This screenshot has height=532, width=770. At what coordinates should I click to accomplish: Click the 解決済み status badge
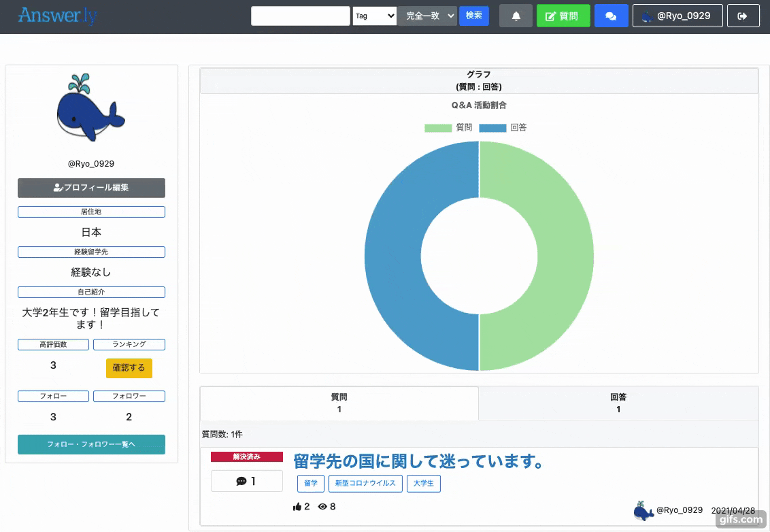246,457
